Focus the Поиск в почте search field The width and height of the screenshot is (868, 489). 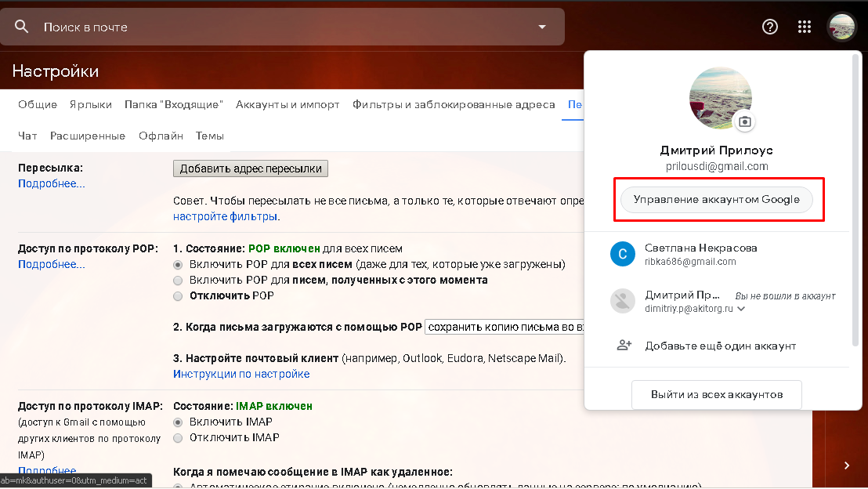point(282,27)
